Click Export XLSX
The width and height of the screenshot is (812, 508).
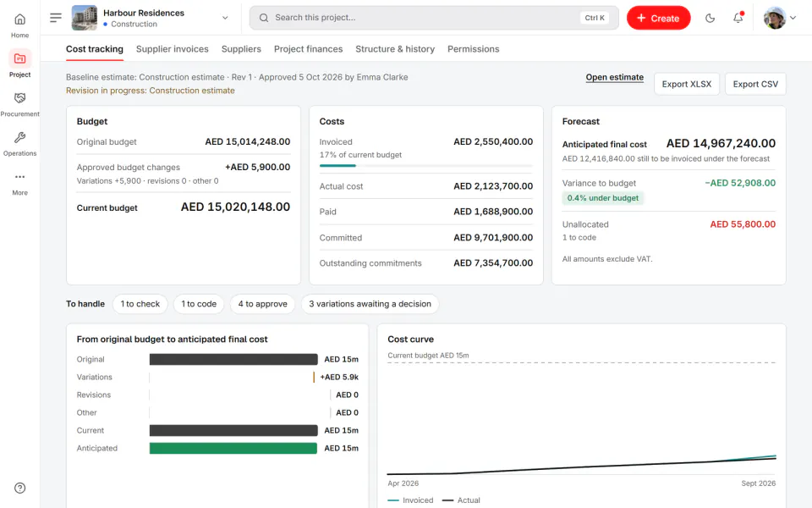[687, 84]
